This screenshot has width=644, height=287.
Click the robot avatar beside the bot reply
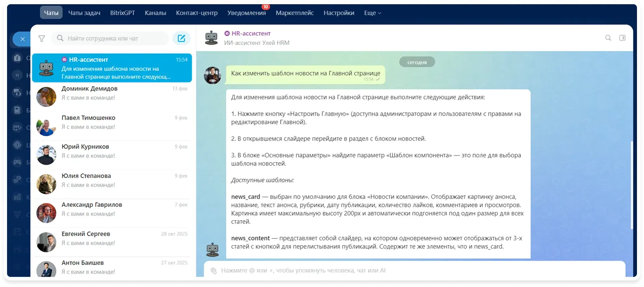pos(213,249)
